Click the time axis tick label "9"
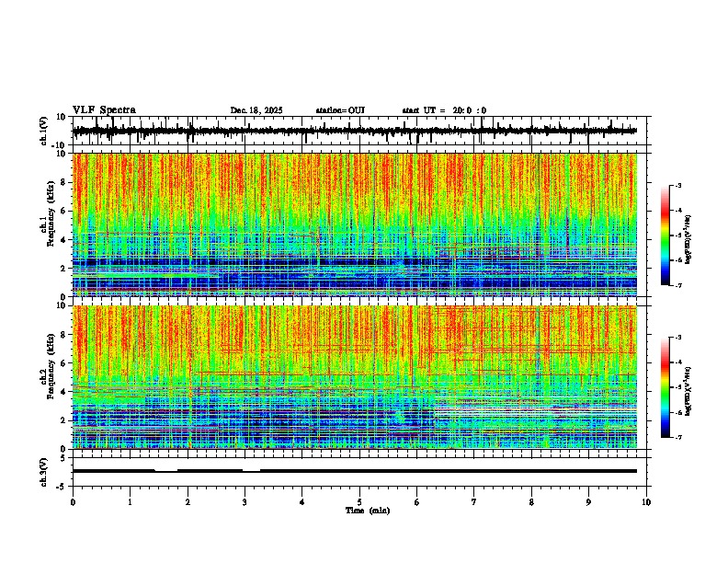The height and width of the screenshot is (563, 728). point(588,502)
